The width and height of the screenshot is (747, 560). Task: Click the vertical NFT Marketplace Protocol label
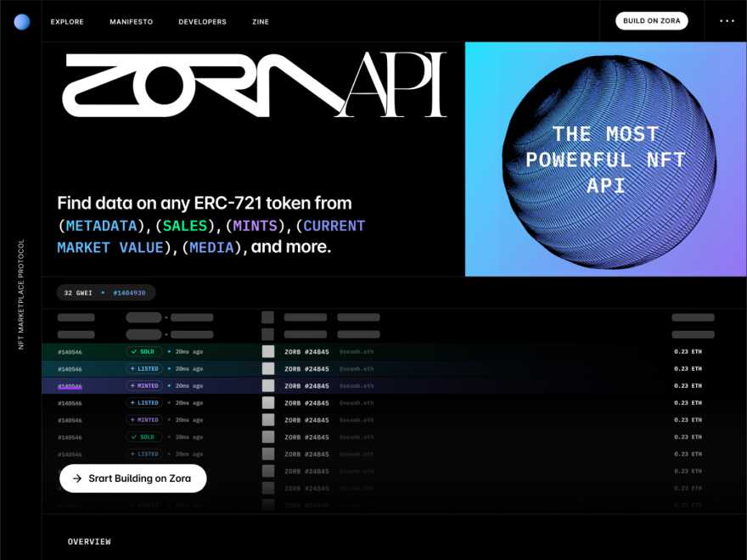coord(21,294)
